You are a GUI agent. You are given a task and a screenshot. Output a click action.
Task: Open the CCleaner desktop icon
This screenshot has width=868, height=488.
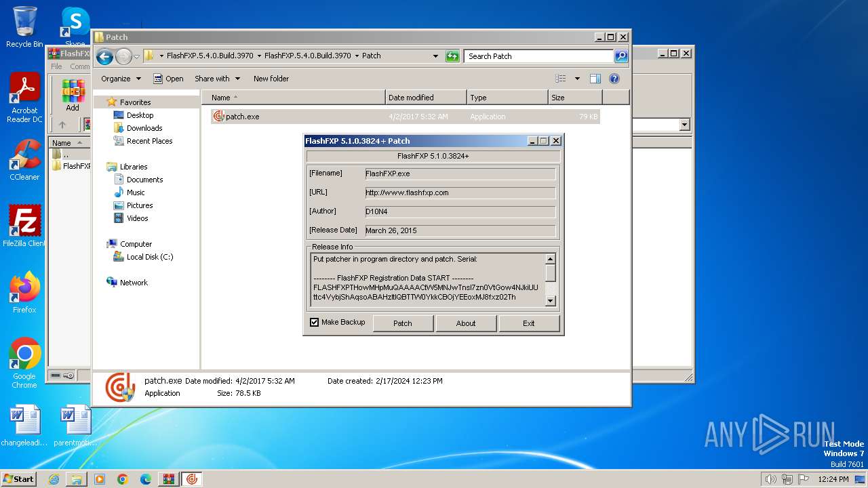(24, 160)
